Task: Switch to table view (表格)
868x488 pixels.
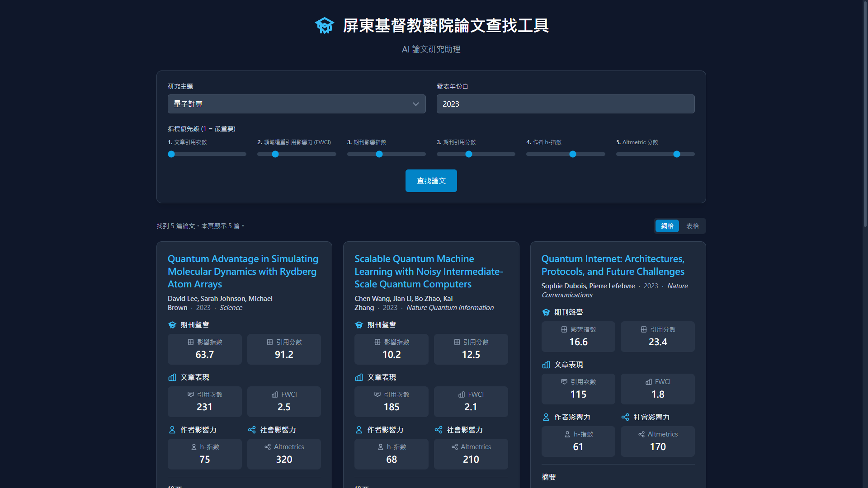Action: tap(692, 226)
